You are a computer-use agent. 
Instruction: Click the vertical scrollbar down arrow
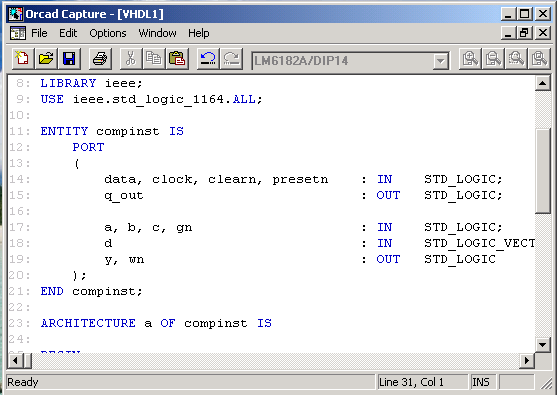[543, 344]
